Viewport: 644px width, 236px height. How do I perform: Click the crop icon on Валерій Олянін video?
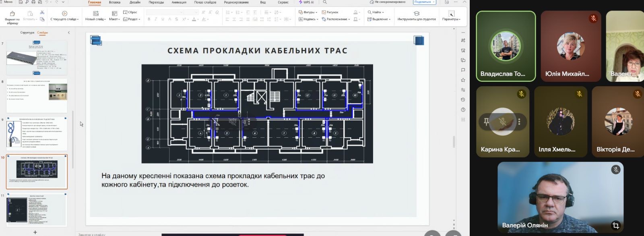point(615,225)
